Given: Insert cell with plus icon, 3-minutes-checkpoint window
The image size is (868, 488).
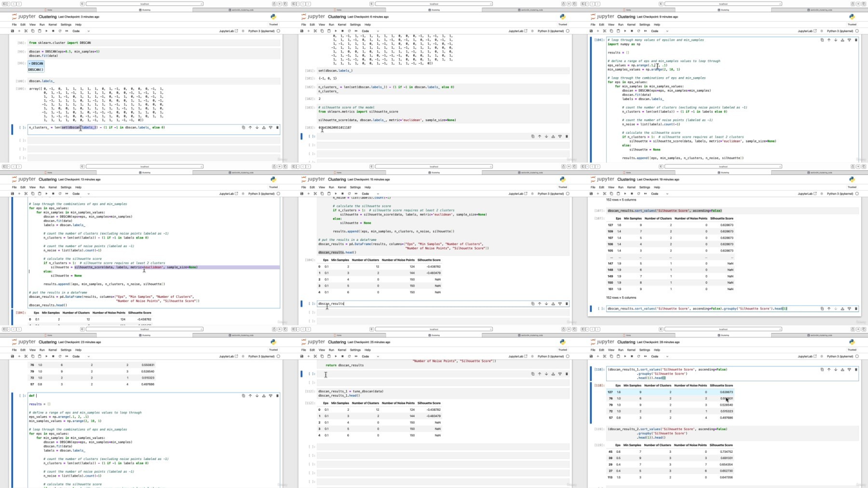Looking at the screenshot, I should pos(19,31).
